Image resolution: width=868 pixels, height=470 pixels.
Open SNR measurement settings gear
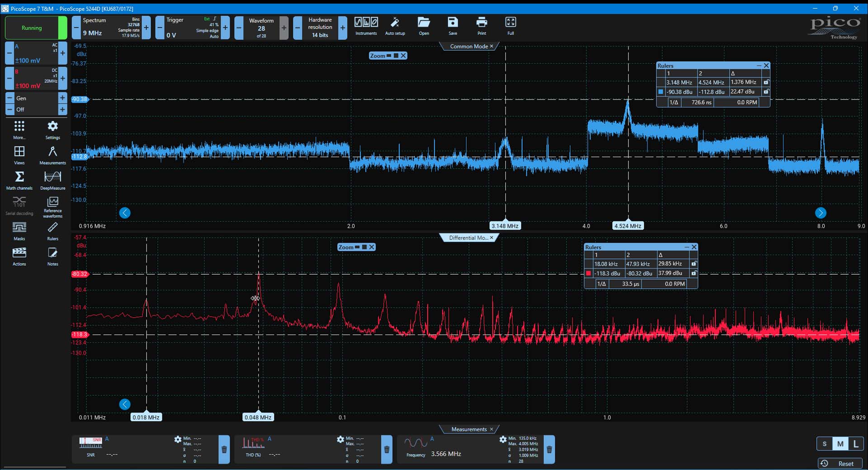click(x=178, y=439)
